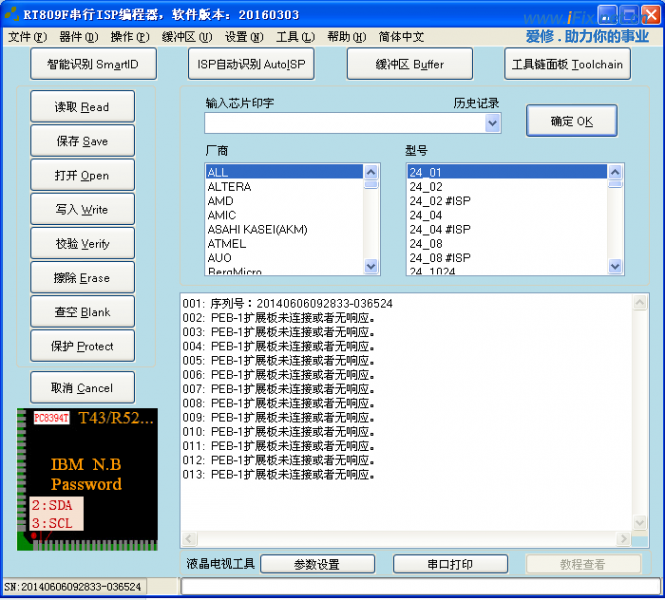
Task: Minimize the RT809F window
Action: click(607, 15)
